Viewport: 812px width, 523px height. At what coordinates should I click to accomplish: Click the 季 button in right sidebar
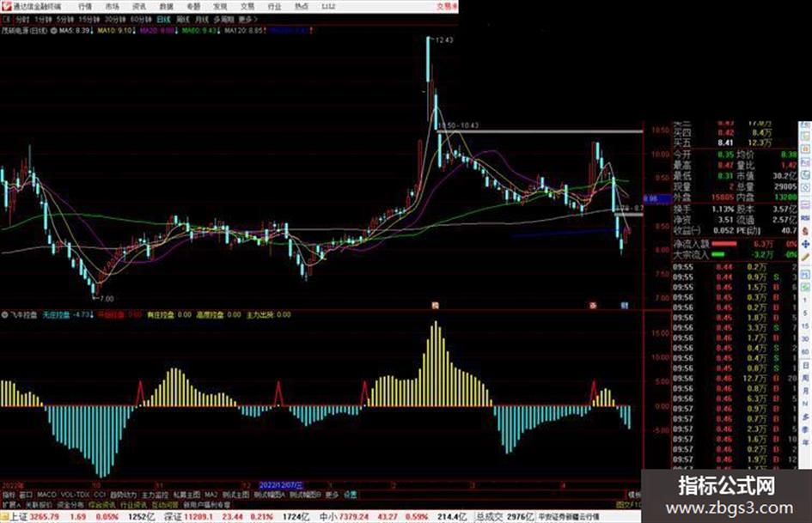pos(805,429)
